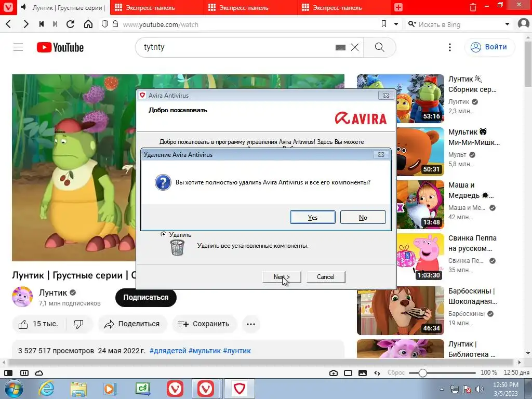Mute the Лунтик tab speaker icon

pyautogui.click(x=24, y=7)
